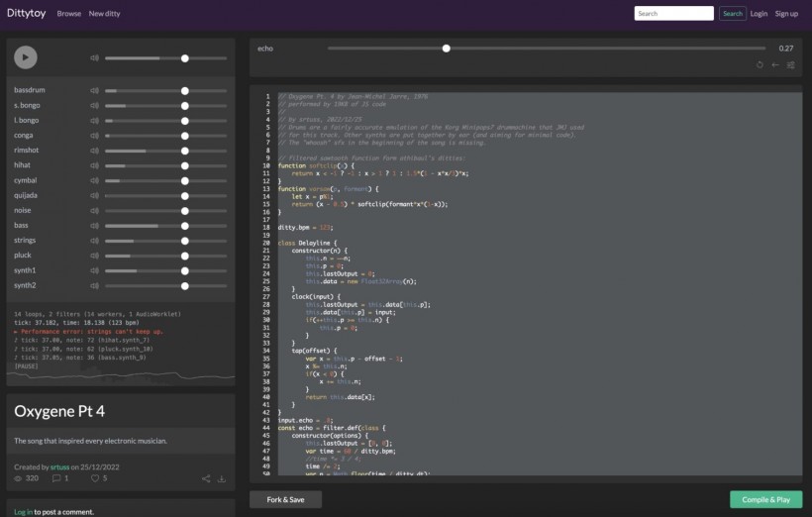Open the sliders settings icon in the echo panel
This screenshot has height=517, width=812.
790,64
